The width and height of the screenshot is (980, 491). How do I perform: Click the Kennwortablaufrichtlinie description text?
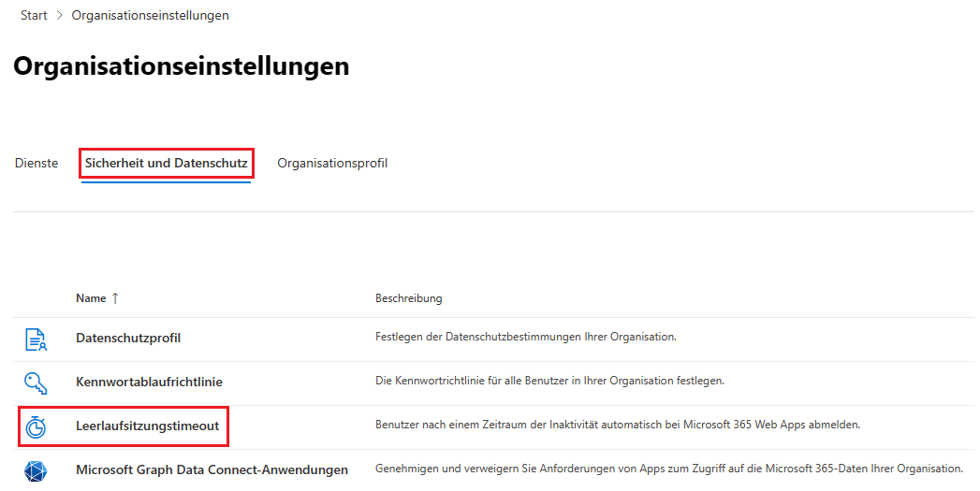[549, 381]
